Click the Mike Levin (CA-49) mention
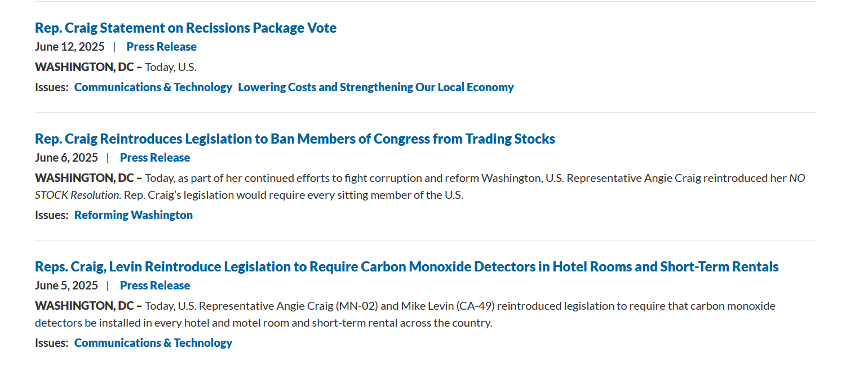 448,306
